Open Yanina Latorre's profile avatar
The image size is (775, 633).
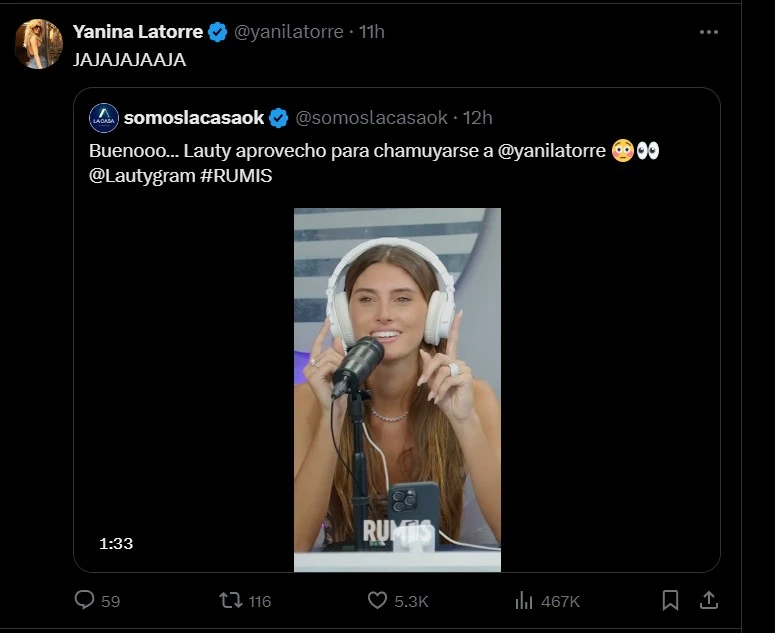pyautogui.click(x=39, y=43)
